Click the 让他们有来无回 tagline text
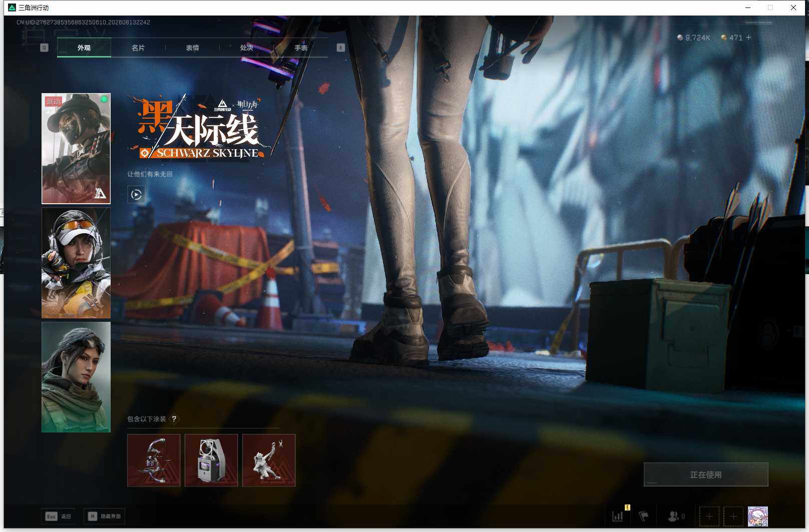Viewport: 809px width, 532px height. tap(150, 174)
